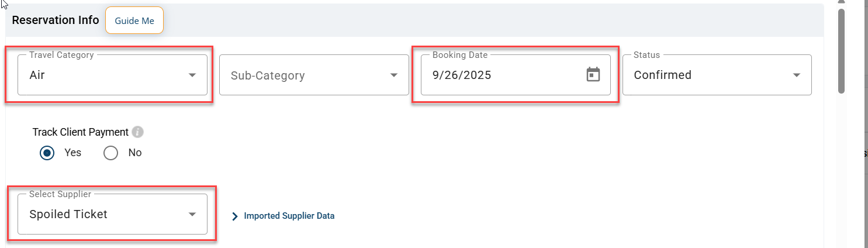Click the scrollbar up arrow

click(841, 2)
